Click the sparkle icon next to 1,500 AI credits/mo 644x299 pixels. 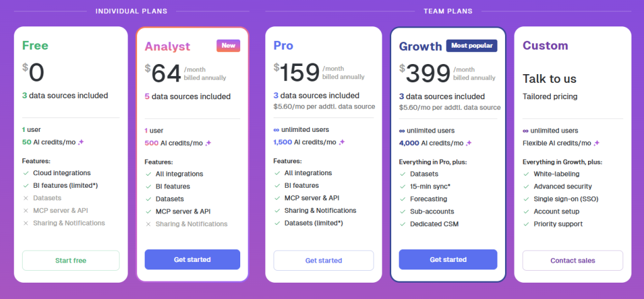(x=341, y=143)
